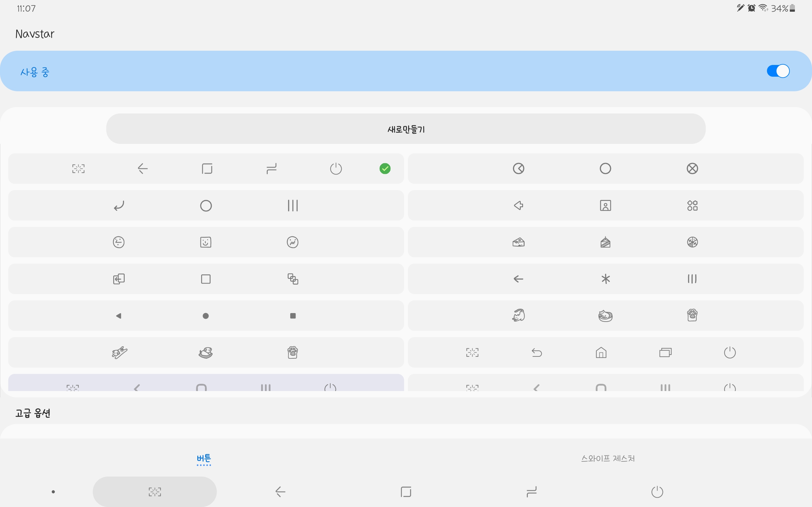Toggle the 사용 중 switch off
The height and width of the screenshot is (507, 812).
(x=778, y=71)
